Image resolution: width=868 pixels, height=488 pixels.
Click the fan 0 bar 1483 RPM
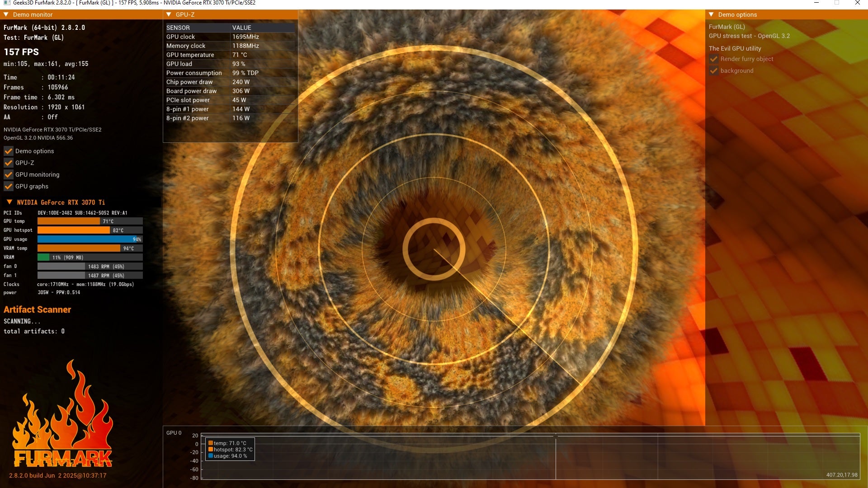pyautogui.click(x=90, y=266)
